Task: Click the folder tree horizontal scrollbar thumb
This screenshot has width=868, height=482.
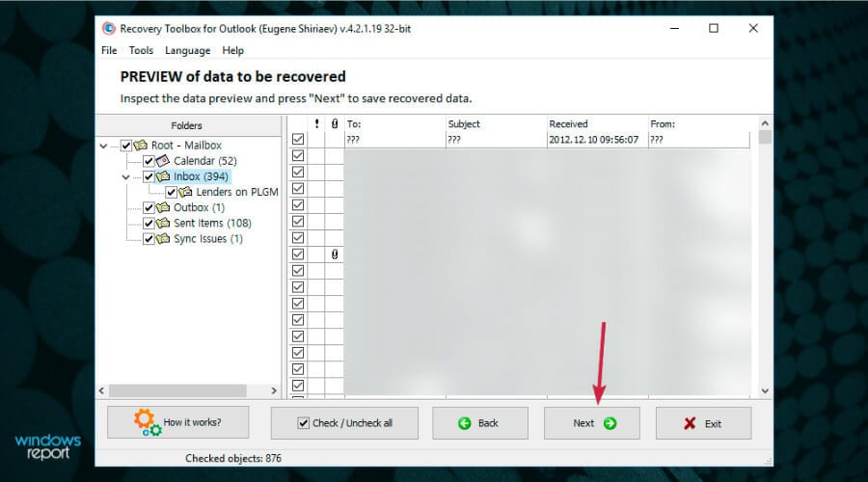Action: [177, 390]
